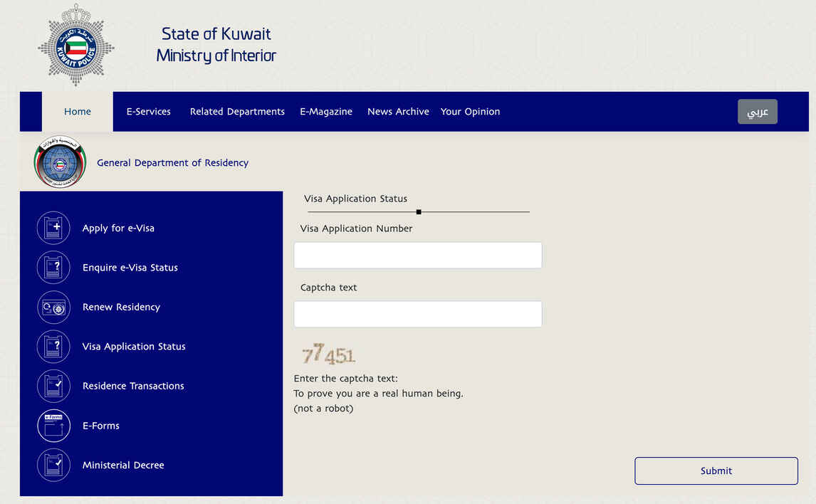Click the Visa Application Number field

[417, 255]
